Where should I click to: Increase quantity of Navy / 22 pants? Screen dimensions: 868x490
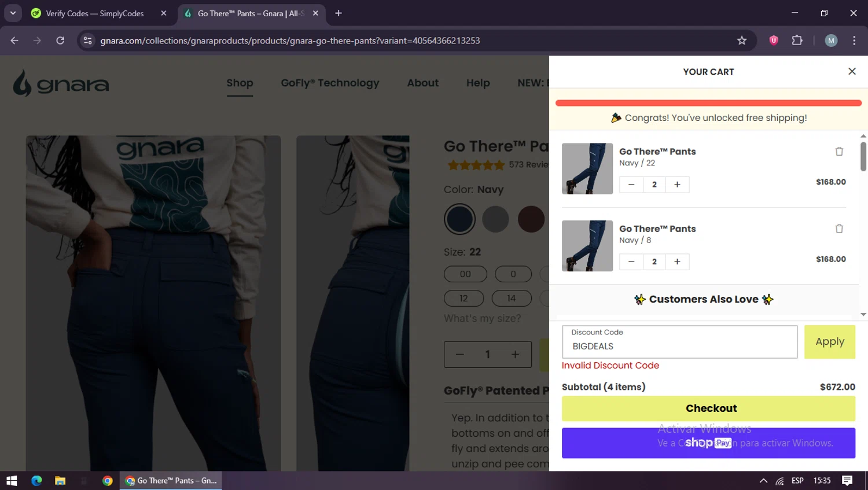(x=677, y=185)
